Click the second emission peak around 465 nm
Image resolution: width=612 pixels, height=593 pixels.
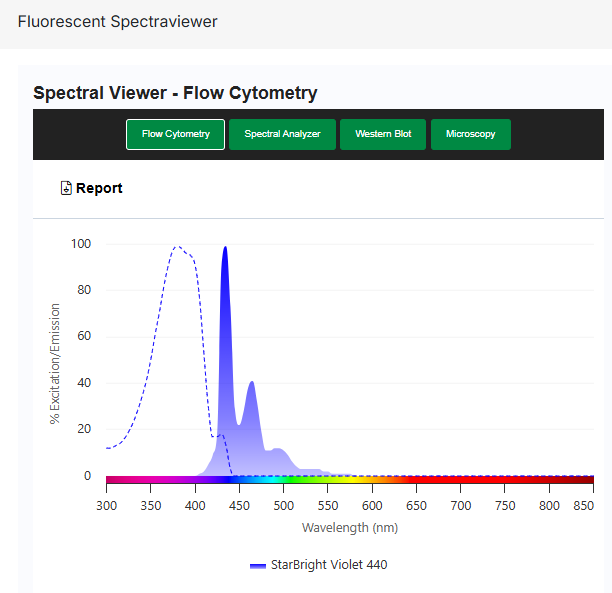pos(252,383)
